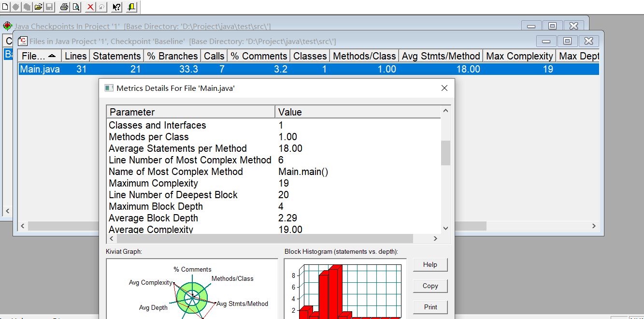This screenshot has height=319, width=644.
Task: Click the metrics list horizontal scroll-left arrow
Action: [x=112, y=238]
